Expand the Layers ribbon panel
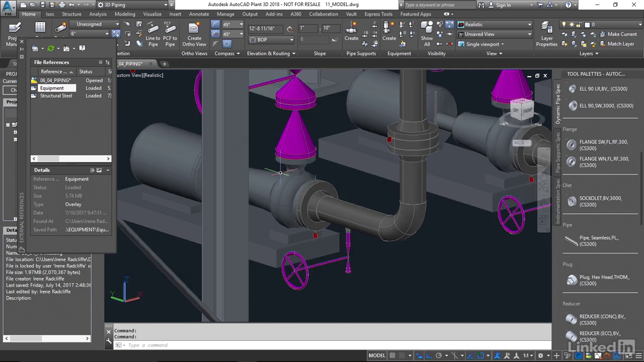Viewport: 644px width, 362px height. pyautogui.click(x=589, y=53)
